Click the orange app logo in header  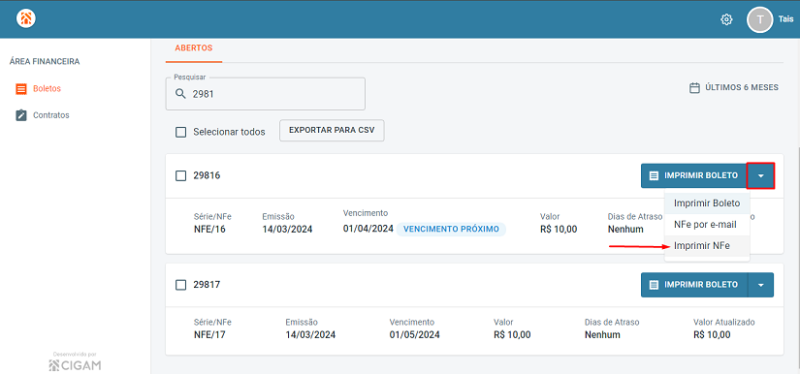26,19
